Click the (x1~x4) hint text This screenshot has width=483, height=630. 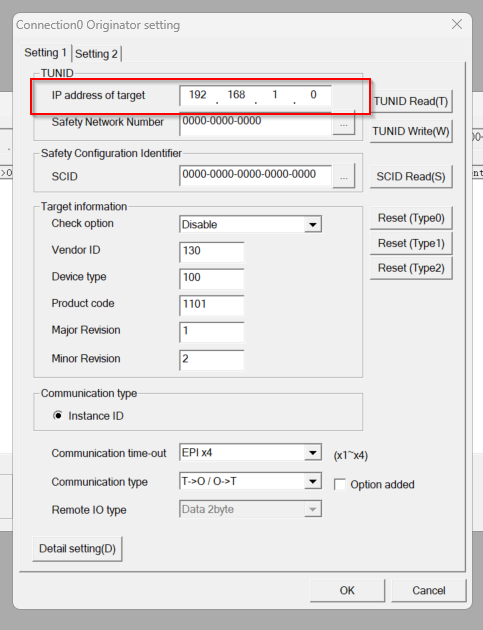coord(350,456)
